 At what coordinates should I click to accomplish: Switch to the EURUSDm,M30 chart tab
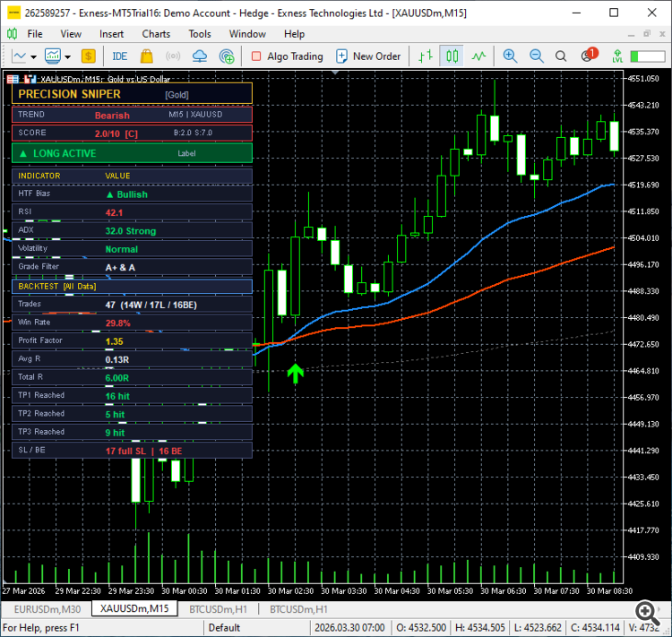(47, 609)
